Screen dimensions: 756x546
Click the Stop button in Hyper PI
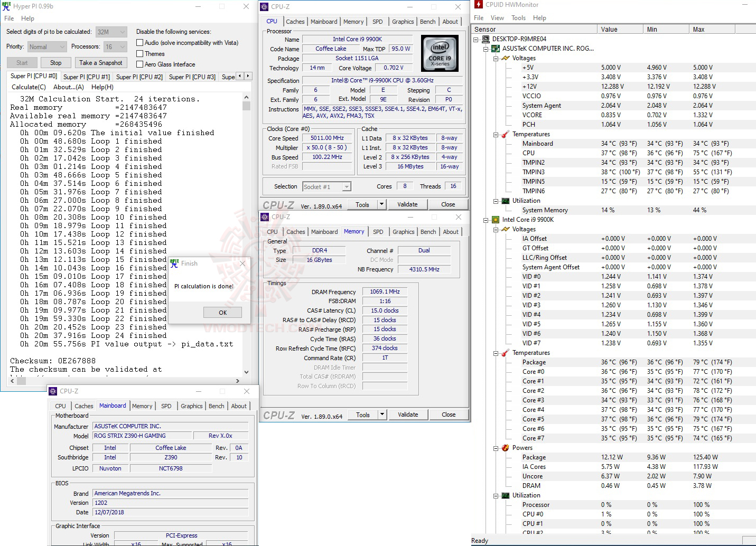click(56, 63)
